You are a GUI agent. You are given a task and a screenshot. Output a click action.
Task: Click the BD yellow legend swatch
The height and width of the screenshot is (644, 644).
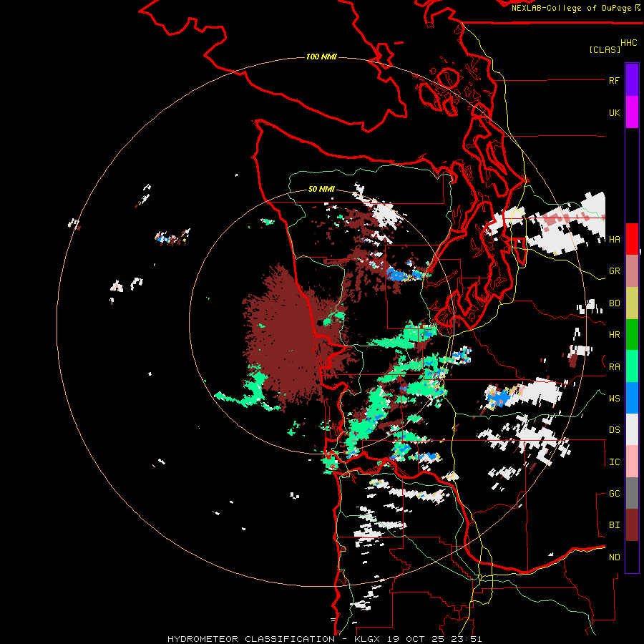[x=632, y=303]
